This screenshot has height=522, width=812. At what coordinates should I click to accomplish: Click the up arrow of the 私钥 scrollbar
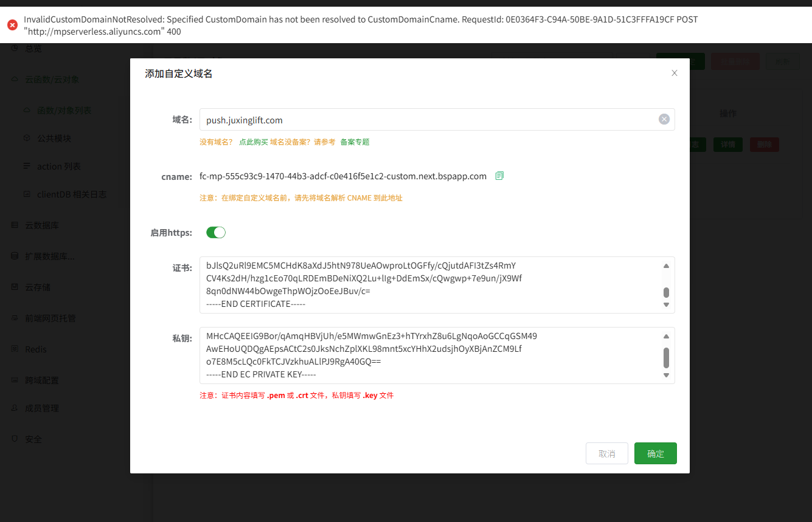coord(666,336)
